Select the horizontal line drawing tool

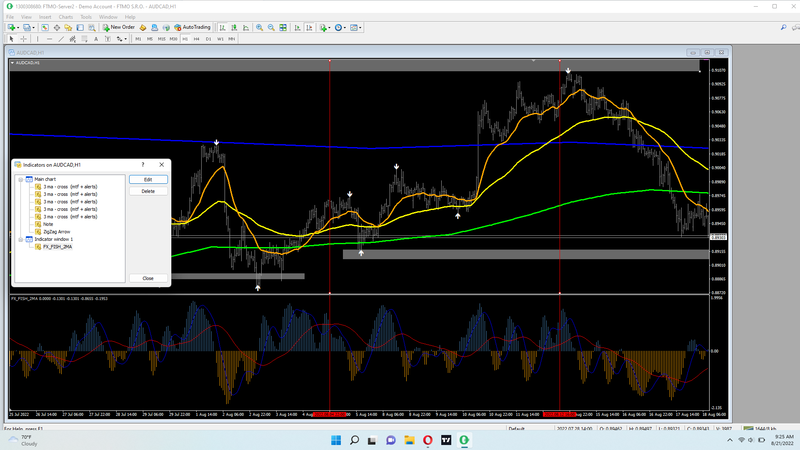click(x=49, y=39)
